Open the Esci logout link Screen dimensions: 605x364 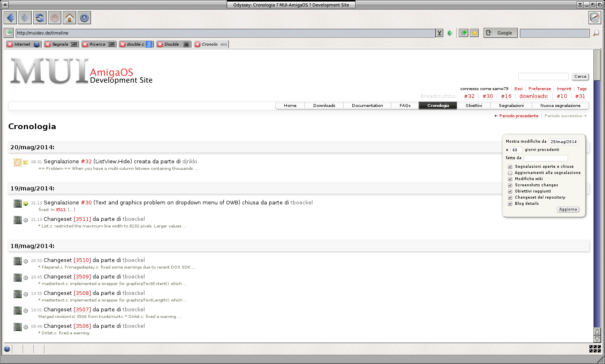[x=519, y=89]
